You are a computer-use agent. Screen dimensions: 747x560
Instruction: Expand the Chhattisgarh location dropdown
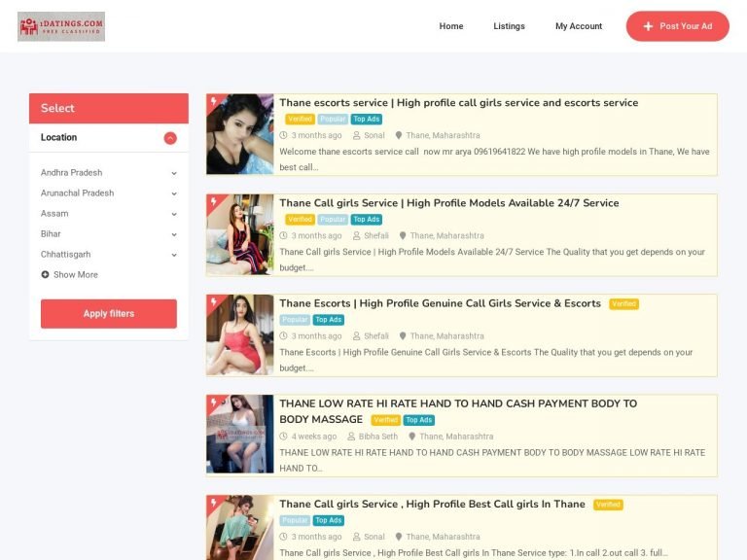pos(174,255)
